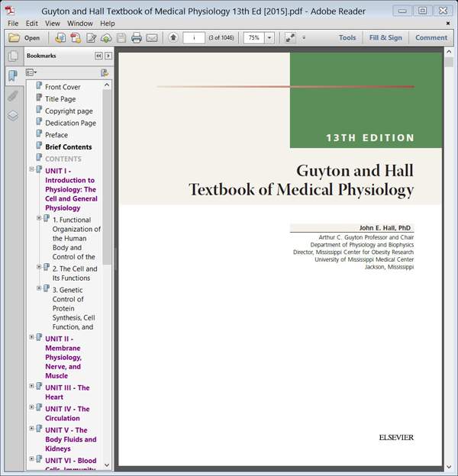This screenshot has height=476, width=458.
Task: Expand chapter 2 The Cell bookmark
Action: tap(39, 267)
